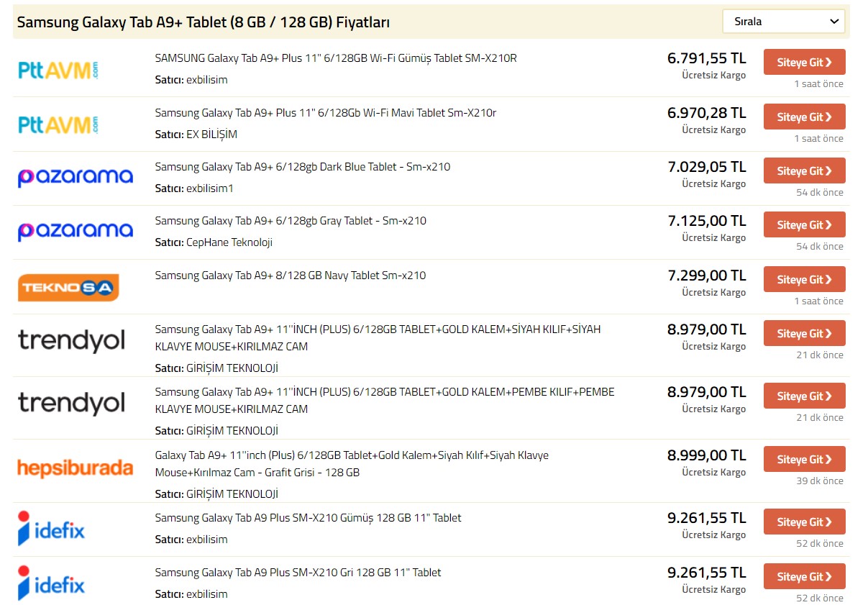
Task: Open idefix SM-X210 Gri 128 GB title
Action: tap(298, 573)
